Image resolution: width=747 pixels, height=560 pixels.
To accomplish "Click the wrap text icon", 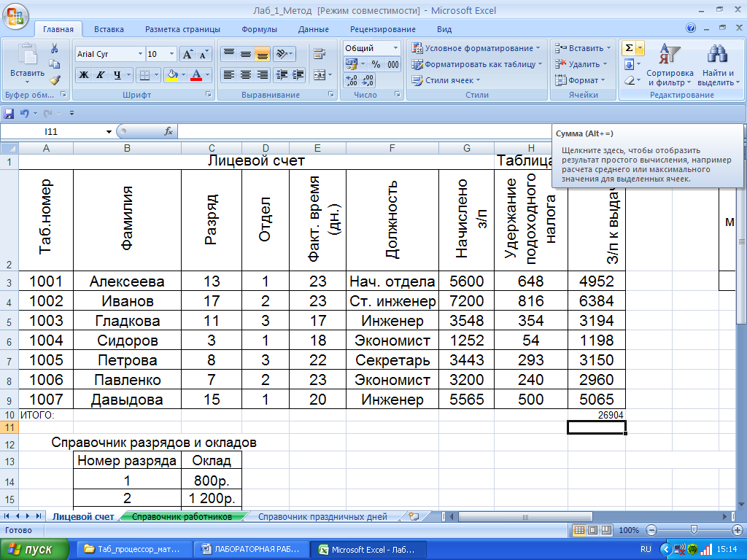I will point(320,54).
